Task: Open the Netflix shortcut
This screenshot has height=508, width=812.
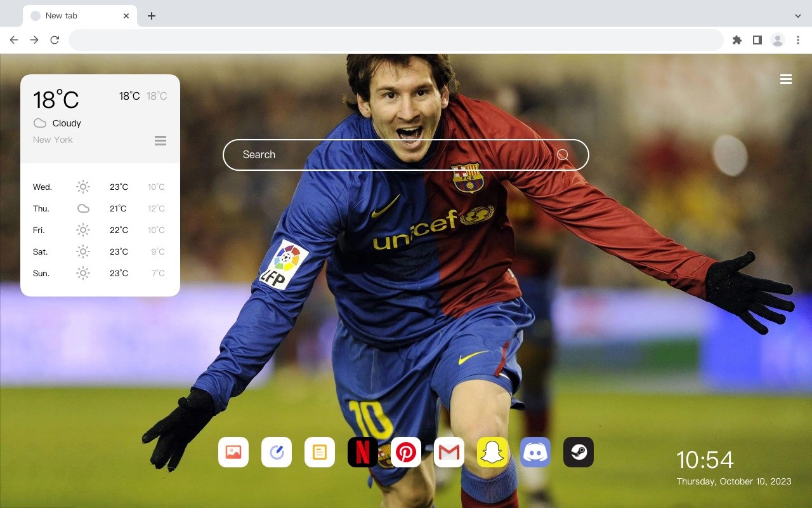Action: (x=363, y=452)
